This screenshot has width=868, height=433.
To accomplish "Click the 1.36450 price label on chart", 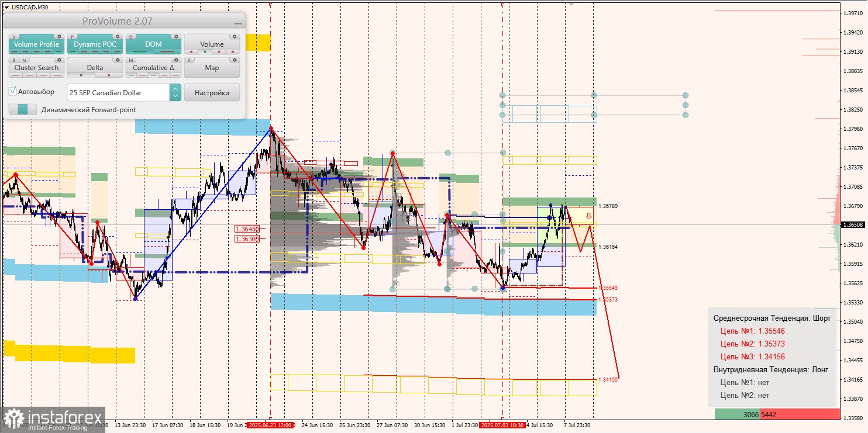I will point(247,229).
